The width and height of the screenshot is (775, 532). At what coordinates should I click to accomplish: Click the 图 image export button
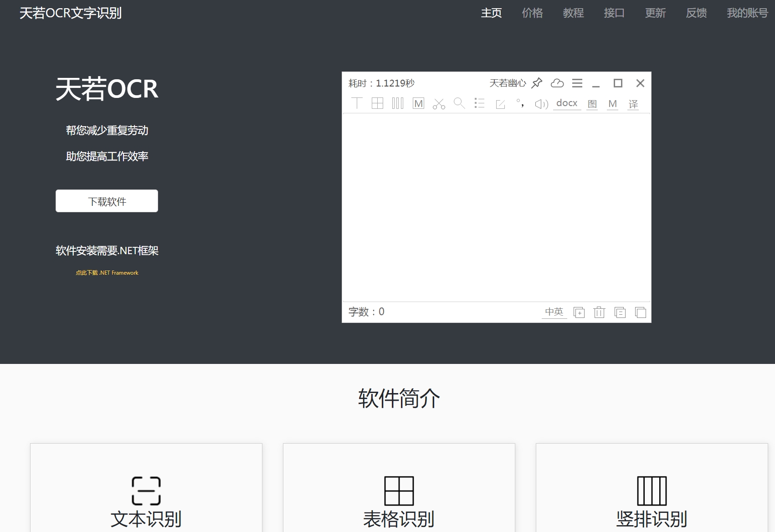(x=592, y=104)
